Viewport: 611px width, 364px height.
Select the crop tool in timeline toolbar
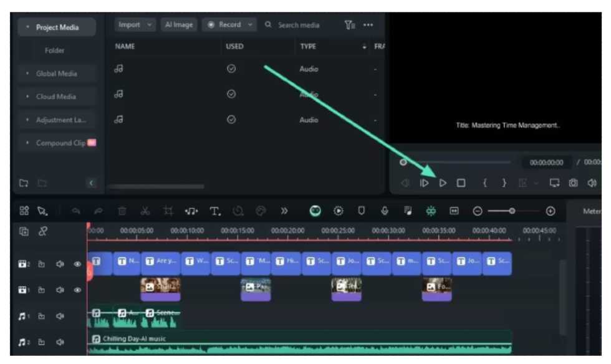168,211
